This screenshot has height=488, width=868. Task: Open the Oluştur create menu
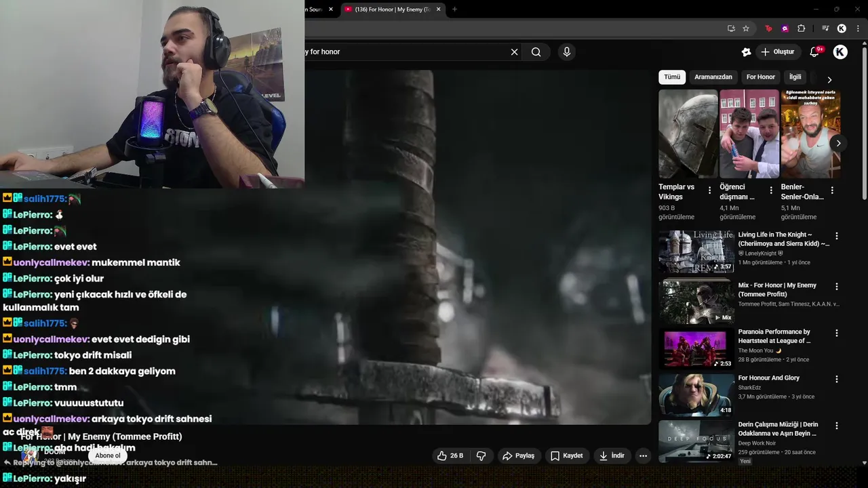777,52
